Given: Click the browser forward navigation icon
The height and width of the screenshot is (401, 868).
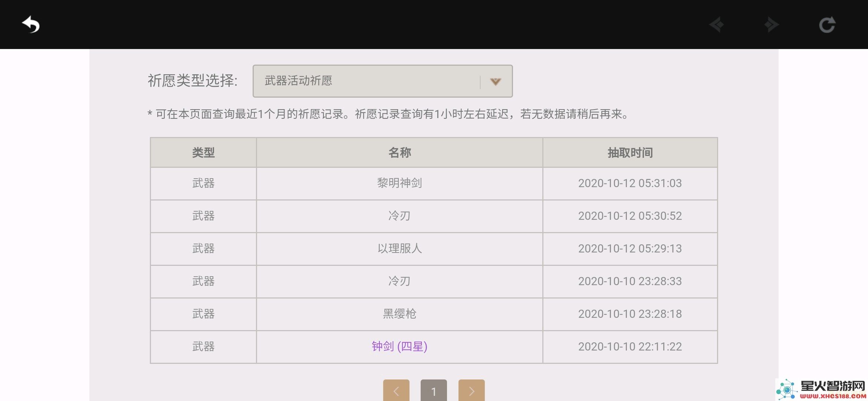Looking at the screenshot, I should pyautogui.click(x=771, y=25).
